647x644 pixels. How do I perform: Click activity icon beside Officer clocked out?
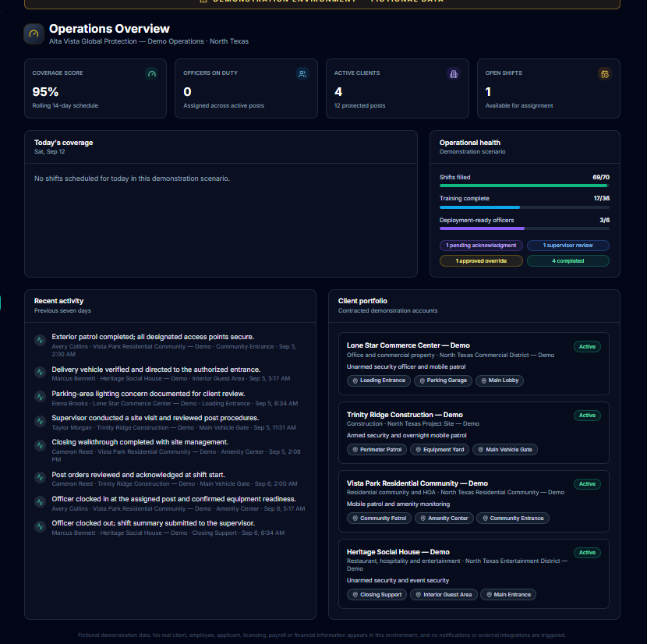(40, 526)
